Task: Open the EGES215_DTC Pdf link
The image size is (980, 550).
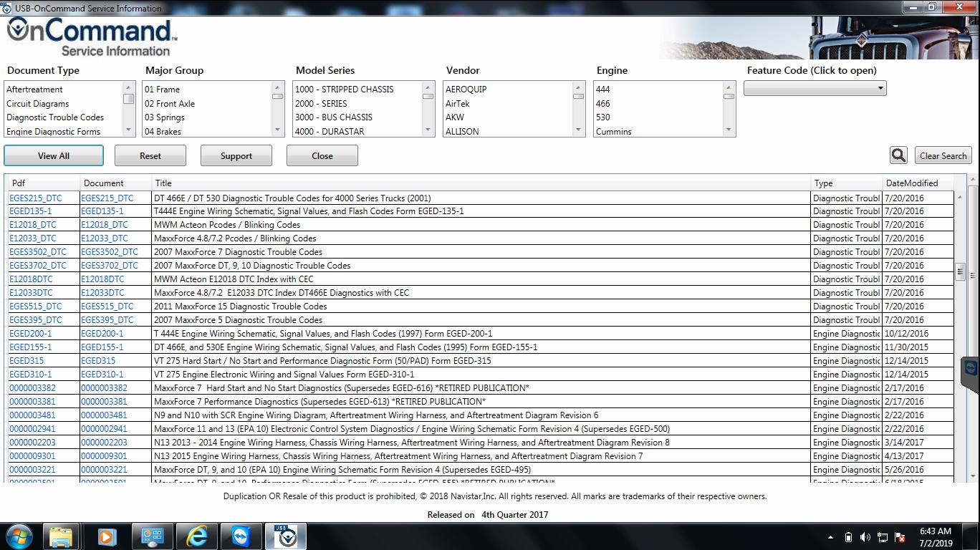Action: tap(36, 198)
